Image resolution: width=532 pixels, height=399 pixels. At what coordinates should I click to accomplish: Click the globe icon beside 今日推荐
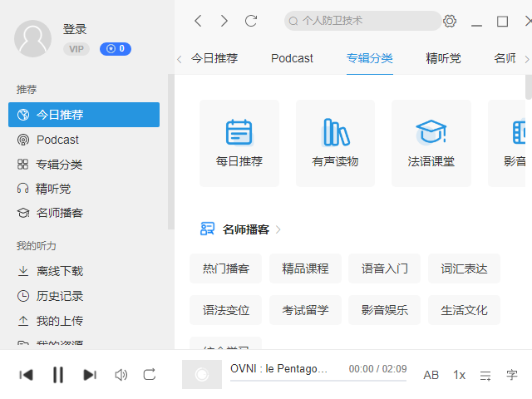(x=23, y=115)
